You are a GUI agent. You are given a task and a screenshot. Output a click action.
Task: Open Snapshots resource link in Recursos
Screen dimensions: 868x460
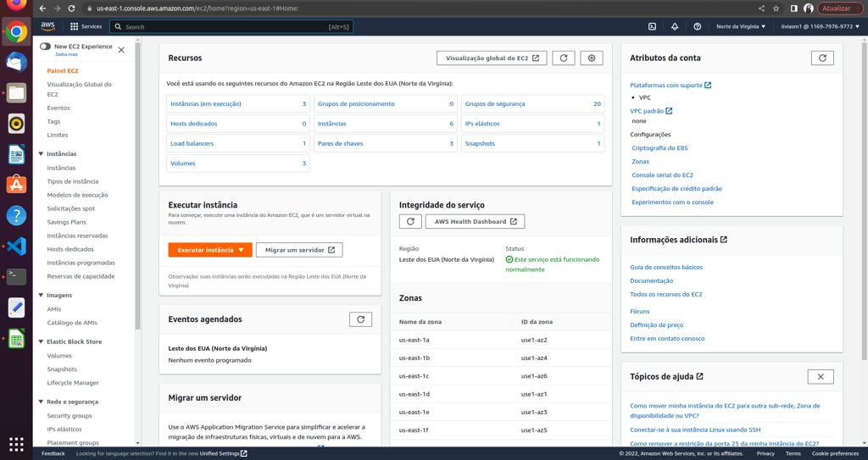pyautogui.click(x=480, y=144)
